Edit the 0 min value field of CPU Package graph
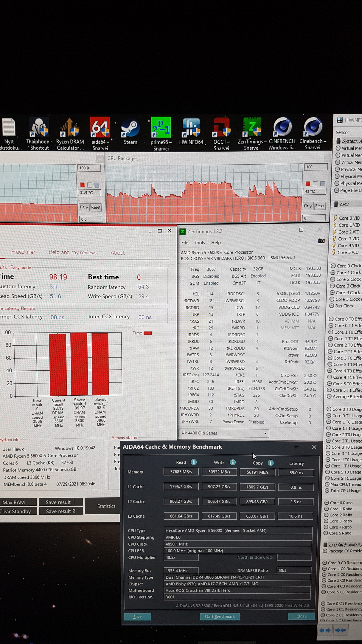This screenshot has width=362, height=644. point(314,218)
